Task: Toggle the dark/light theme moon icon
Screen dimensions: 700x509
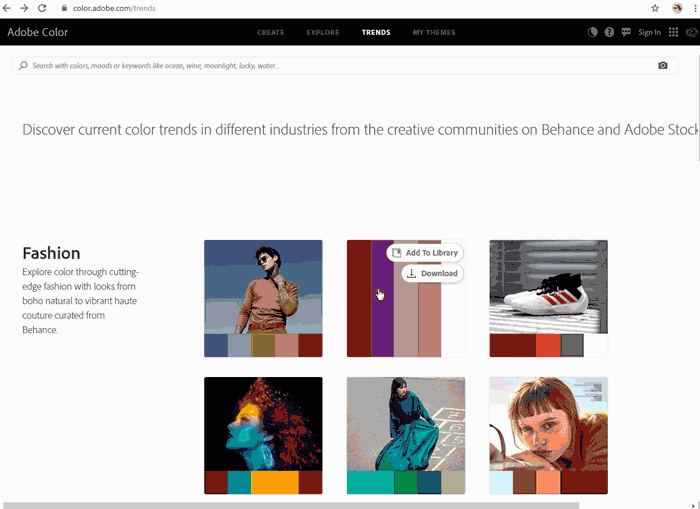Action: (593, 32)
